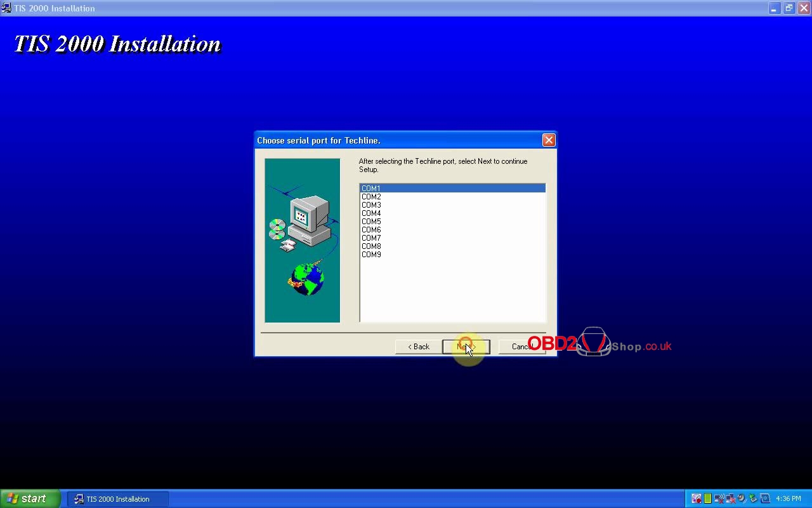Click the green bars meter tray icon

coord(708,499)
